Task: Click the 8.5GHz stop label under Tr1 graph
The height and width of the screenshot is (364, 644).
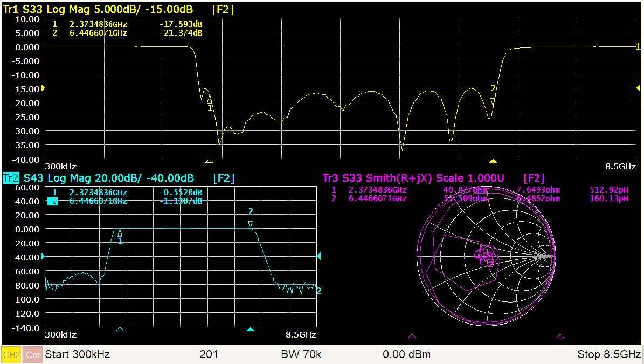Action: [x=620, y=167]
